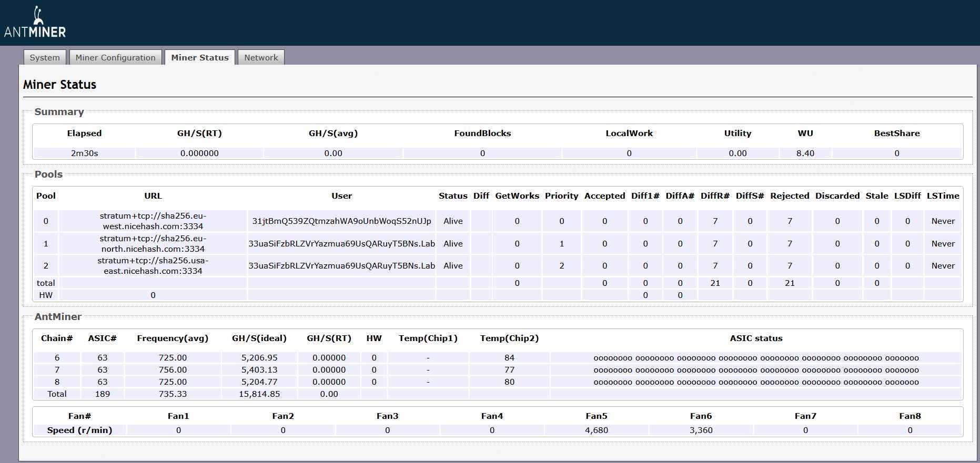Click chain 8 ASIC status string
Screen dimensions: 980x463
[756, 382]
